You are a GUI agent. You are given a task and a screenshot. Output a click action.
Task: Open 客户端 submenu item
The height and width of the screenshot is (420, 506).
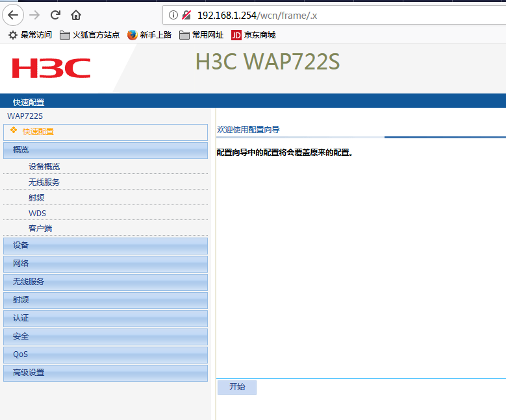pyautogui.click(x=40, y=229)
